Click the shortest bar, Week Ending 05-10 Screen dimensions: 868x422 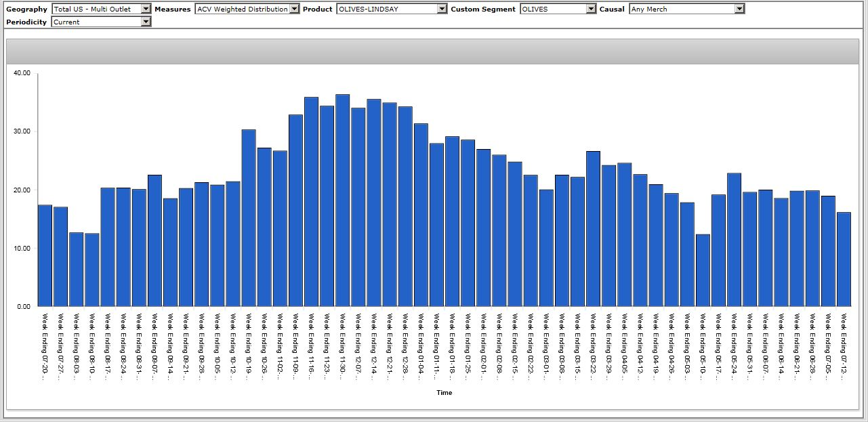coord(703,270)
